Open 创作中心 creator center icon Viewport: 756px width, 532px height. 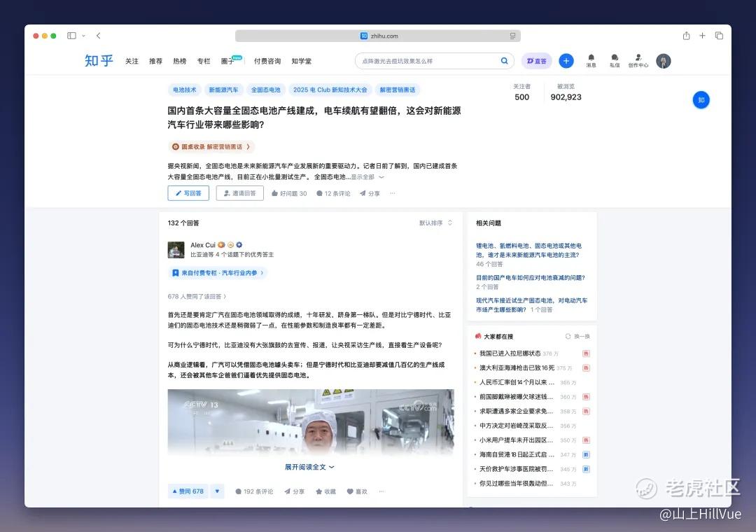(638, 60)
